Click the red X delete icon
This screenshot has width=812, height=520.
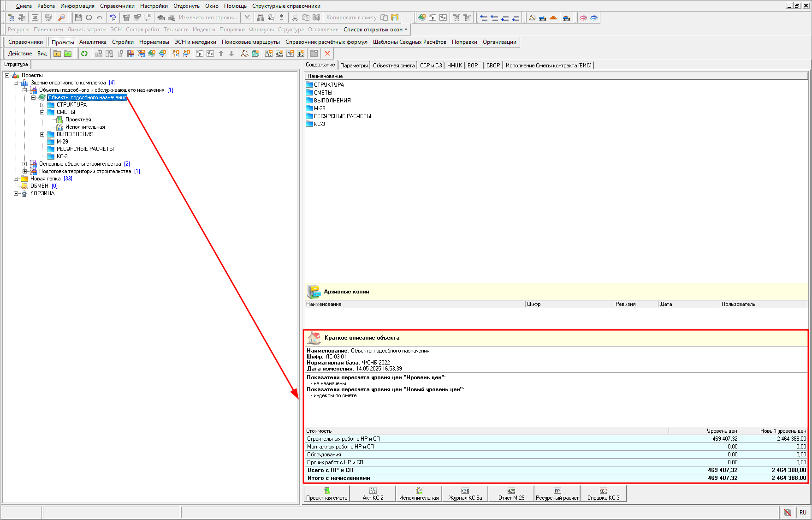pos(327,54)
